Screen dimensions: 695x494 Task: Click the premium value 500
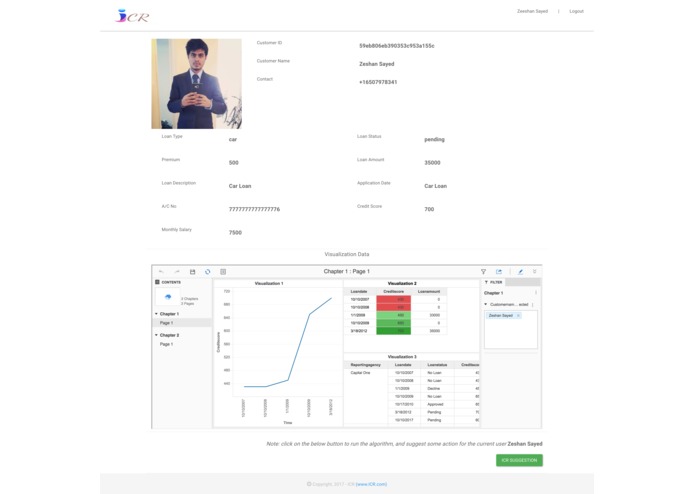click(234, 163)
